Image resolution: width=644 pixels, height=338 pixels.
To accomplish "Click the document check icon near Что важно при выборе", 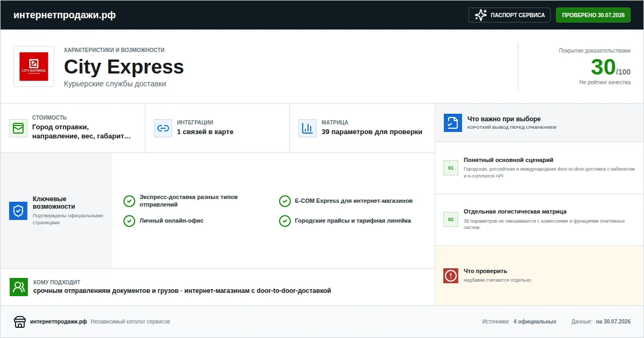I will coord(453,123).
